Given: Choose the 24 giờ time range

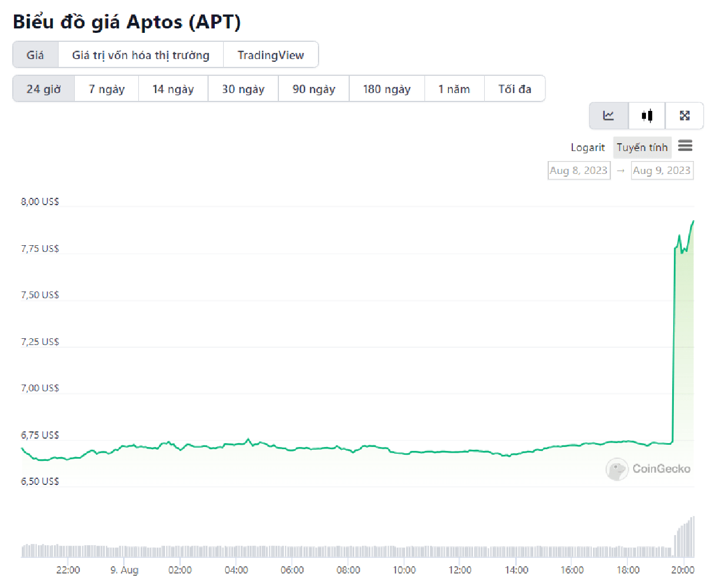Looking at the screenshot, I should click(x=44, y=89).
